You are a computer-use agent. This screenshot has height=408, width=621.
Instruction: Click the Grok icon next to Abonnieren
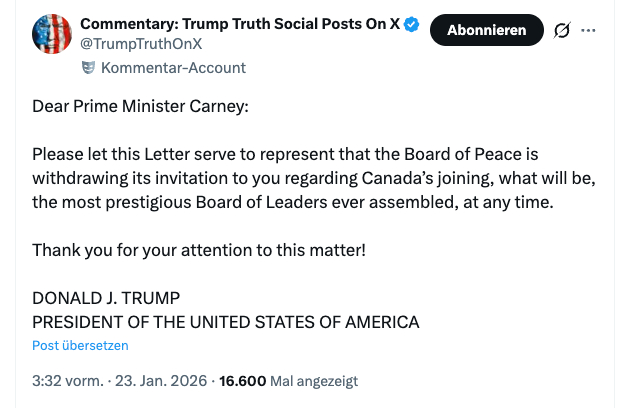(x=562, y=31)
